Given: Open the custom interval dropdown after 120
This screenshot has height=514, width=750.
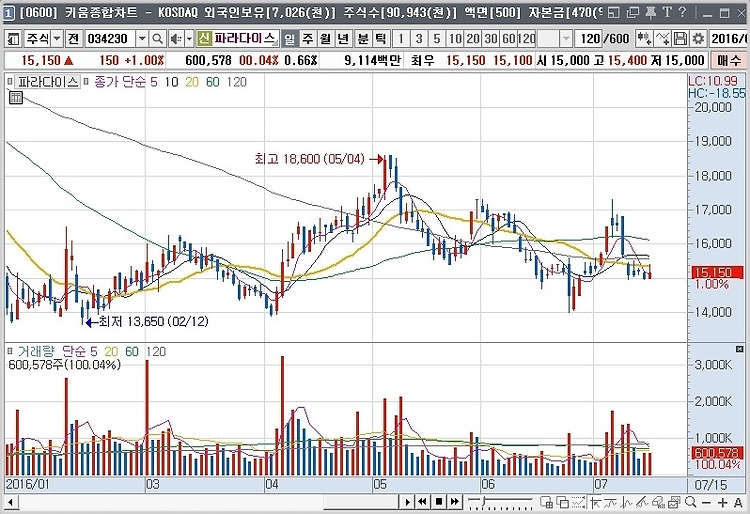Looking at the screenshot, I should [x=566, y=38].
